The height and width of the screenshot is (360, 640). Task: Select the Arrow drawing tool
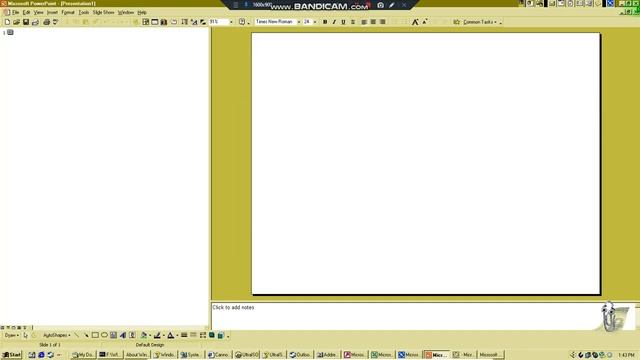coord(86,336)
